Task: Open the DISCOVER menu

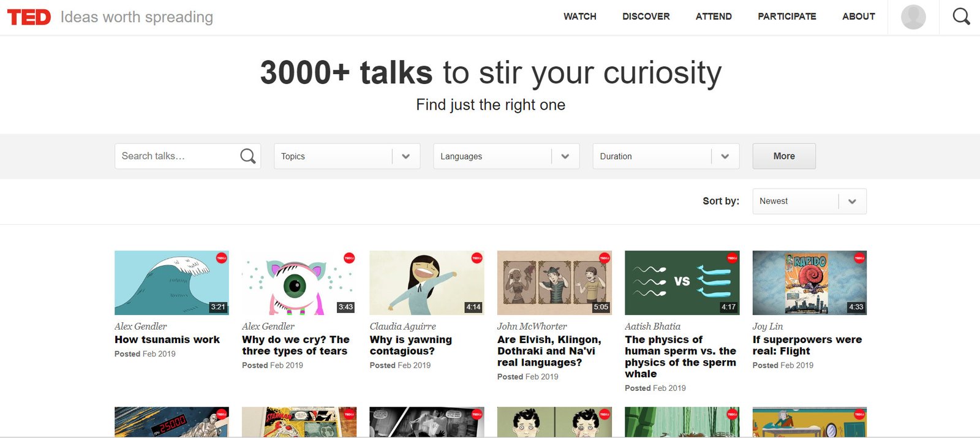Action: [x=646, y=17]
